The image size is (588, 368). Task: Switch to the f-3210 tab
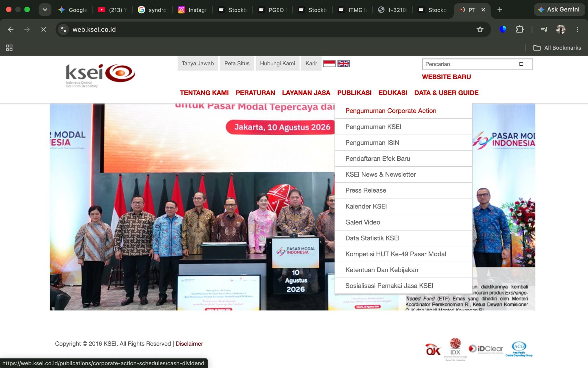pos(393,10)
